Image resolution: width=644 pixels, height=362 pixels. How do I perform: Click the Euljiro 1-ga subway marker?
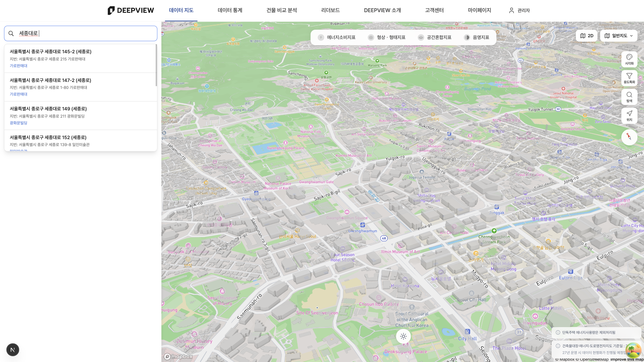click(x=571, y=272)
